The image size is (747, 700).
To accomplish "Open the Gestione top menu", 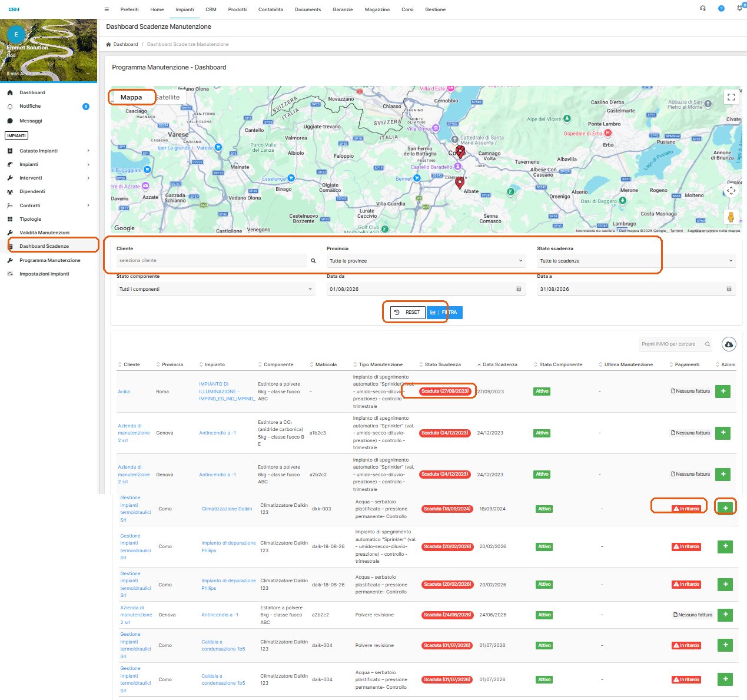I will pos(436,9).
